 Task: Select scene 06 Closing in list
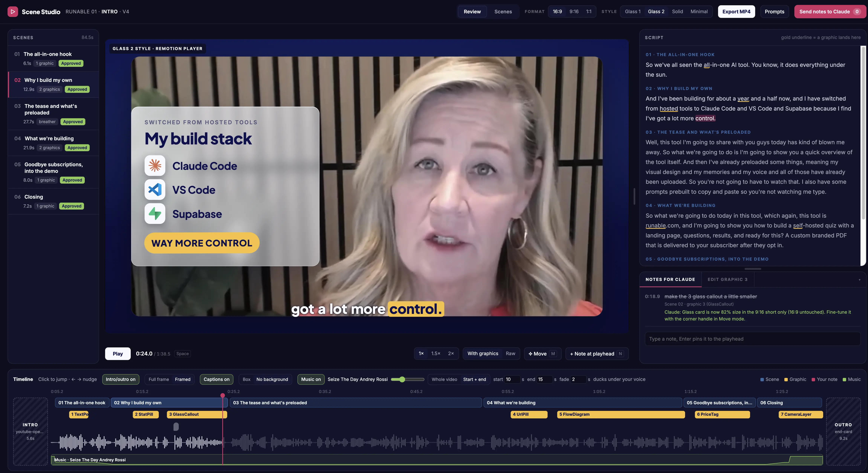tap(53, 201)
